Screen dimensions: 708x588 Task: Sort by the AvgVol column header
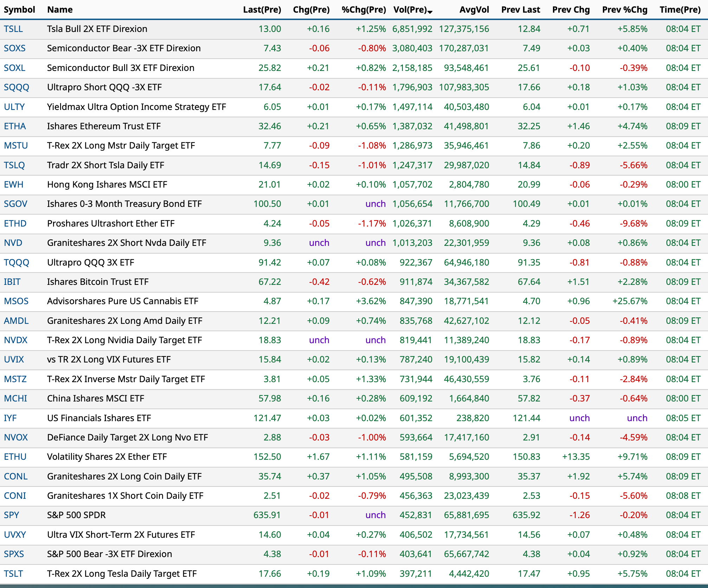(474, 9)
